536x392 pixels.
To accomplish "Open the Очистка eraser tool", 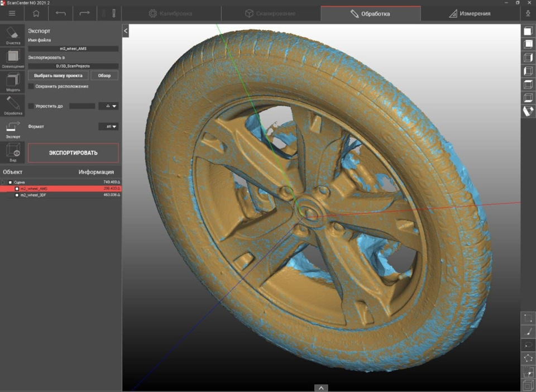I will (13, 35).
